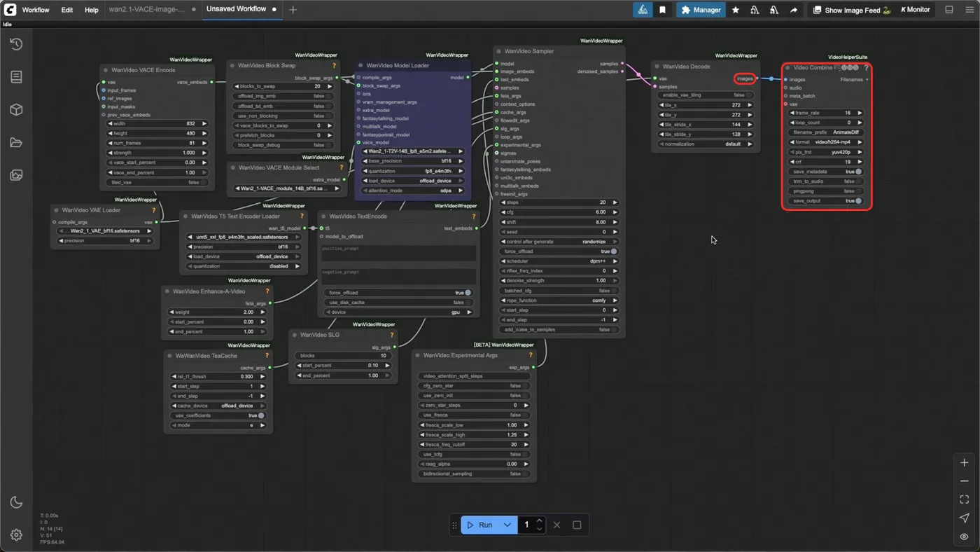Open the scheduler dpm++ dropdown

pyautogui.click(x=559, y=261)
